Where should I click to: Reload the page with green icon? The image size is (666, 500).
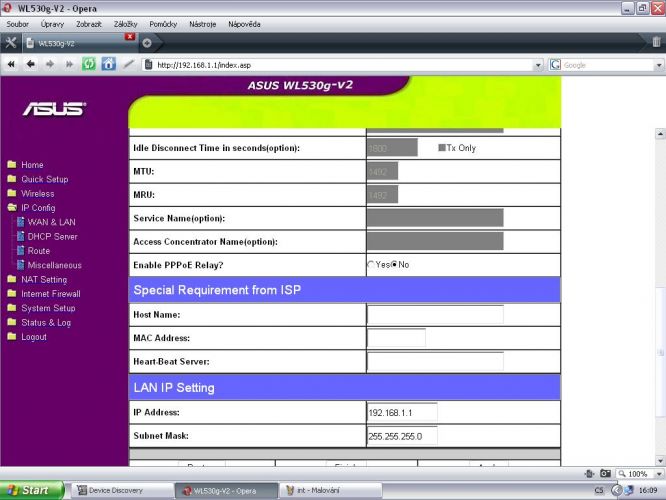click(89, 64)
